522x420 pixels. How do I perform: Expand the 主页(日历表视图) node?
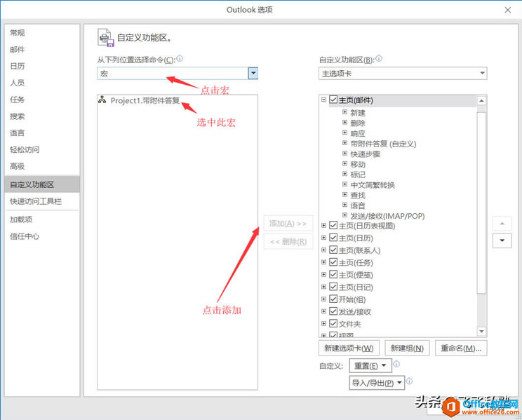[323, 226]
